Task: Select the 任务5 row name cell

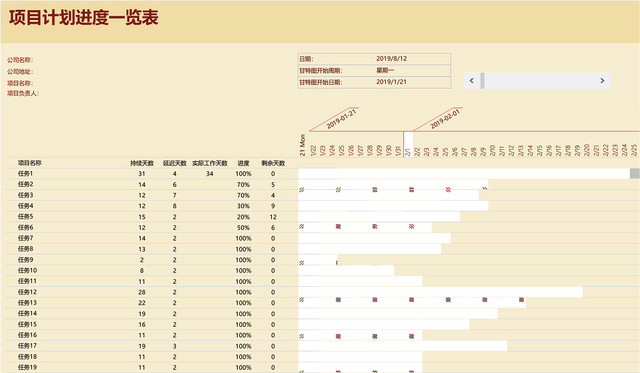Action: point(25,217)
